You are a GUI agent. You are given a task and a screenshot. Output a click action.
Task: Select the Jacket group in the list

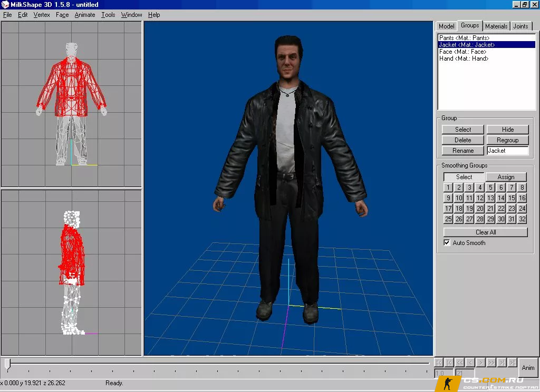[487, 45]
